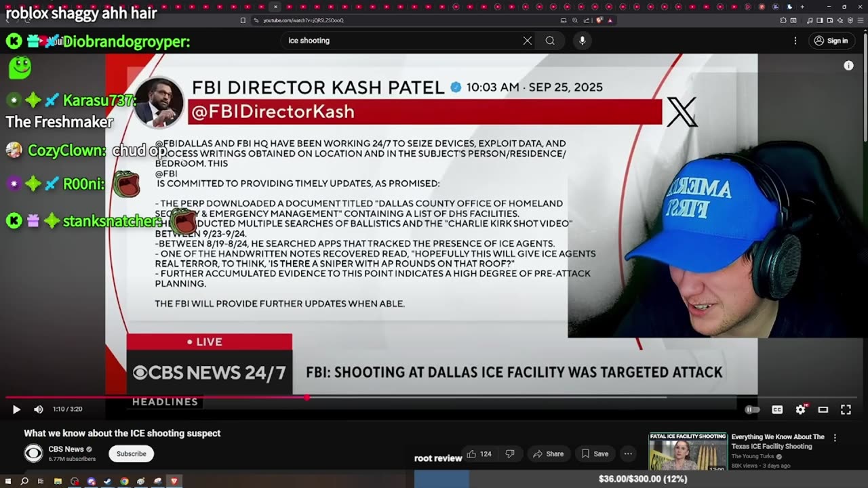The width and height of the screenshot is (868, 488).
Task: Open Google Chrome from the taskbar
Action: (124, 481)
